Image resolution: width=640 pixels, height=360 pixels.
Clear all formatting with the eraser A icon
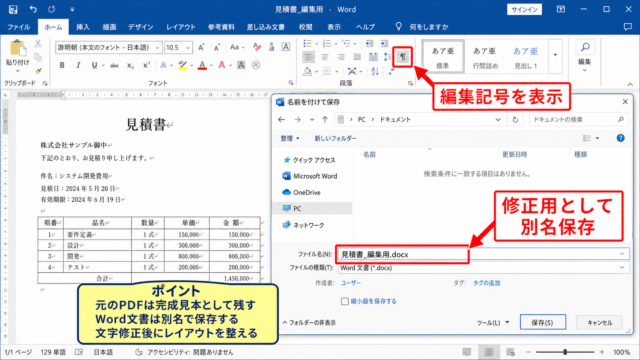coord(257,47)
